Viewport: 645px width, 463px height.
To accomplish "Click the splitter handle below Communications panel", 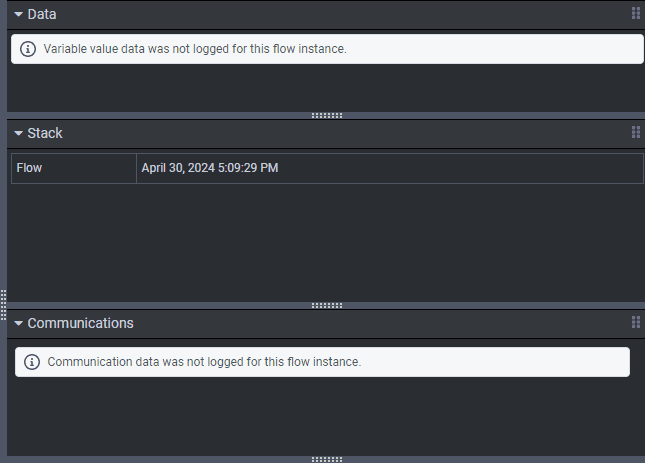I will point(326,459).
